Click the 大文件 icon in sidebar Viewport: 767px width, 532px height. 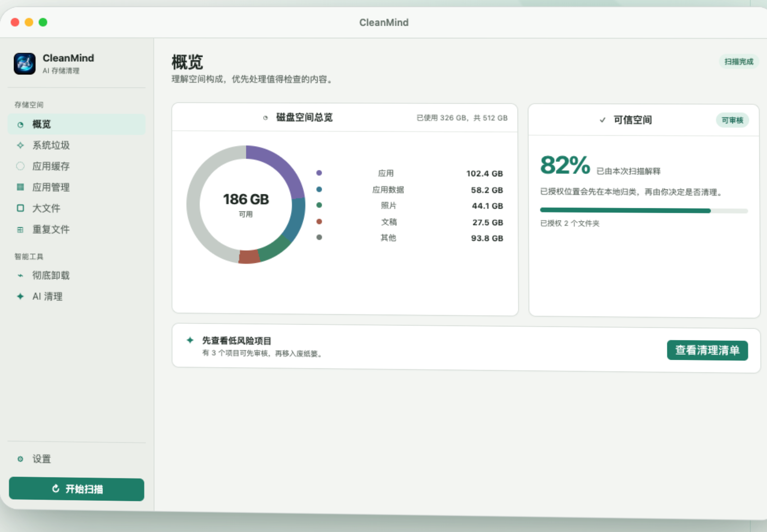(20, 208)
